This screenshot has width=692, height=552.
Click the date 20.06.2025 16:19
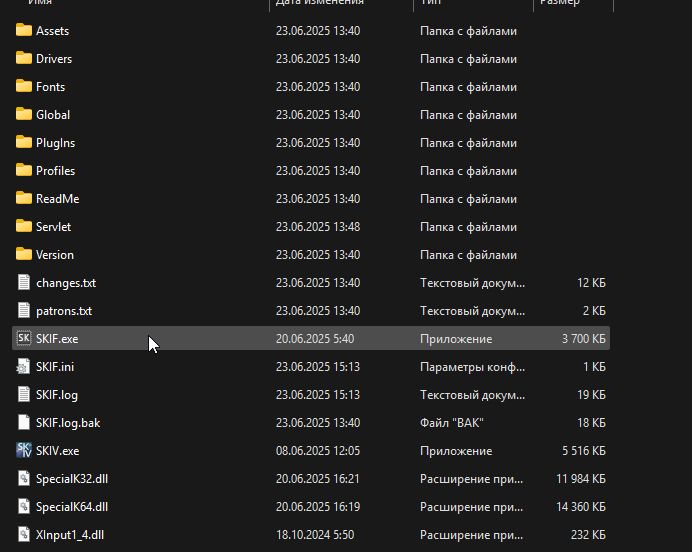(318, 507)
